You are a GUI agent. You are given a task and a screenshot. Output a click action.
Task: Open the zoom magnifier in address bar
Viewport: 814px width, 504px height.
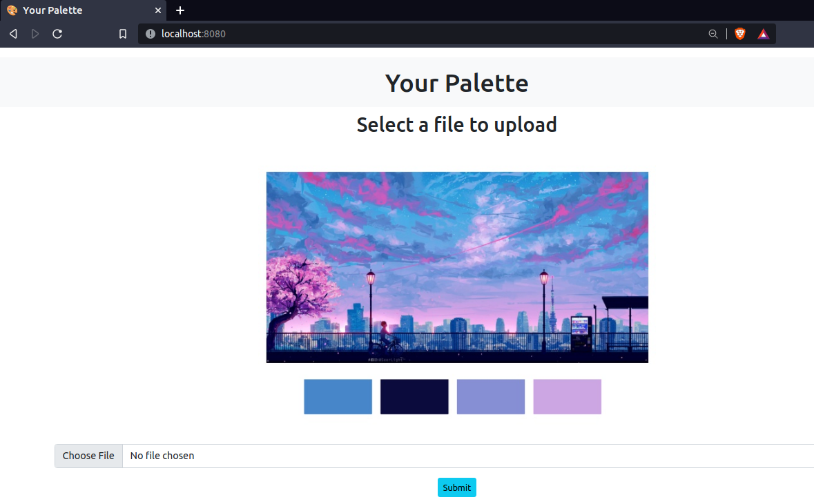(713, 34)
